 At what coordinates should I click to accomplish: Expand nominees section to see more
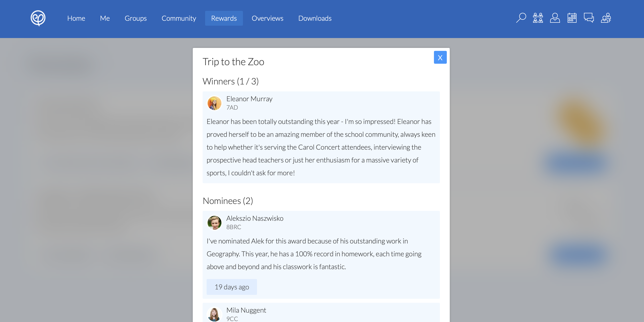(x=228, y=201)
